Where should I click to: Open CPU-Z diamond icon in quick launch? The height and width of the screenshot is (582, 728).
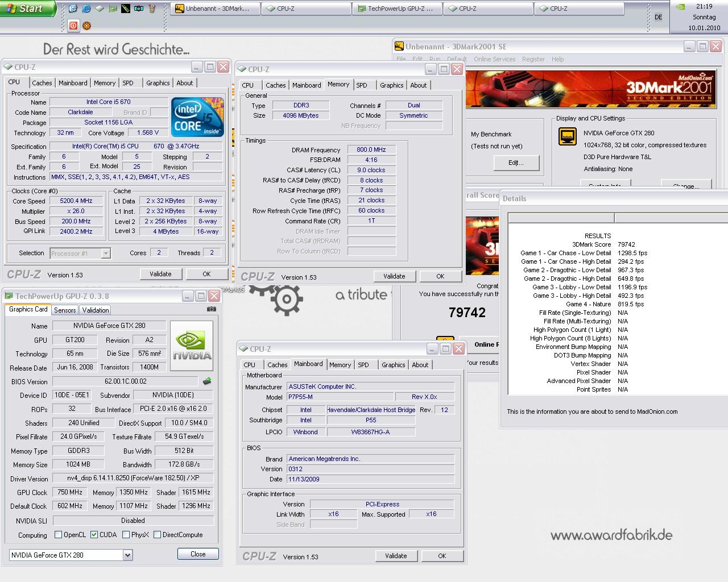coord(100,9)
